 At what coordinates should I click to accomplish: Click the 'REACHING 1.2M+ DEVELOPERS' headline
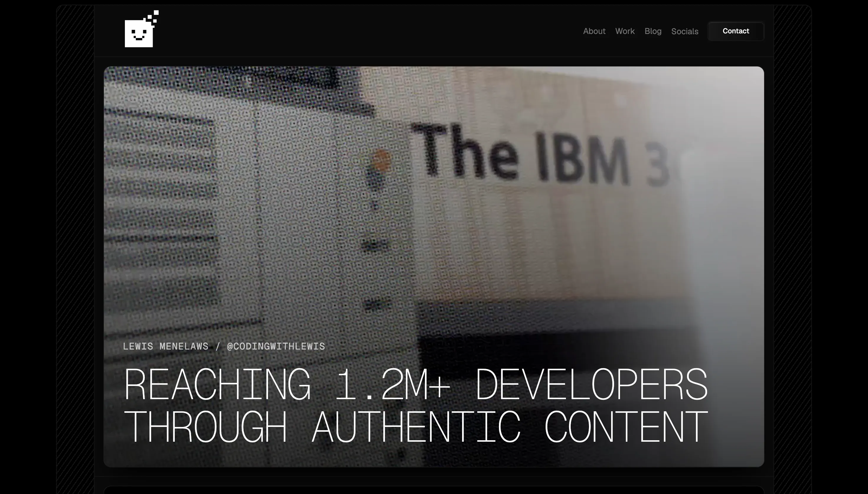pyautogui.click(x=416, y=384)
